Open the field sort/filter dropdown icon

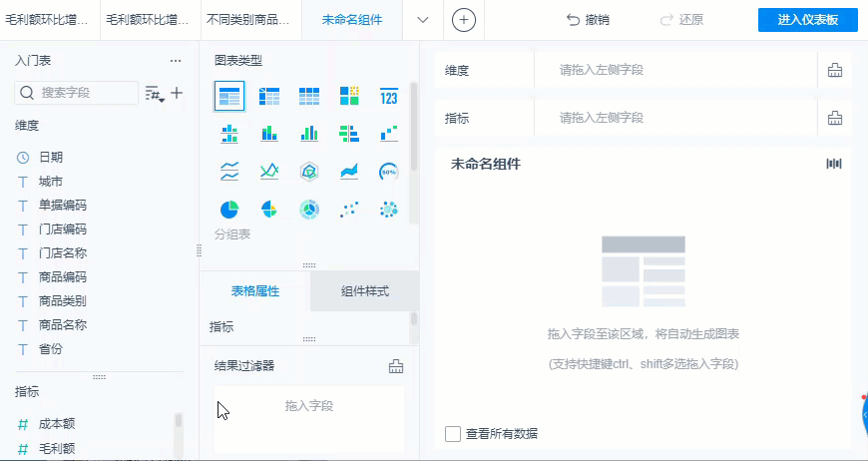[x=155, y=94]
